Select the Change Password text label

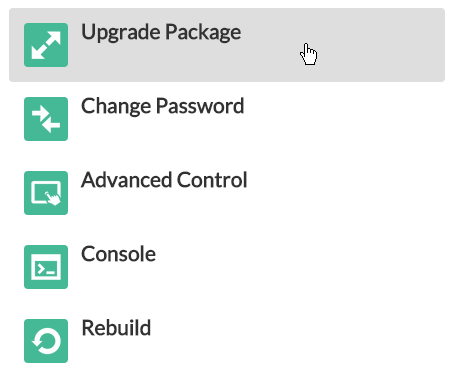(163, 106)
